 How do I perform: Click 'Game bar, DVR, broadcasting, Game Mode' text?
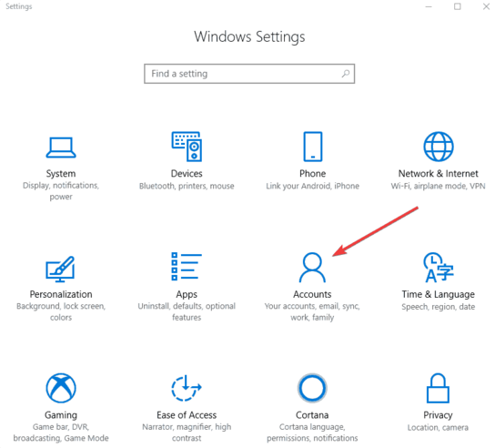point(61,433)
